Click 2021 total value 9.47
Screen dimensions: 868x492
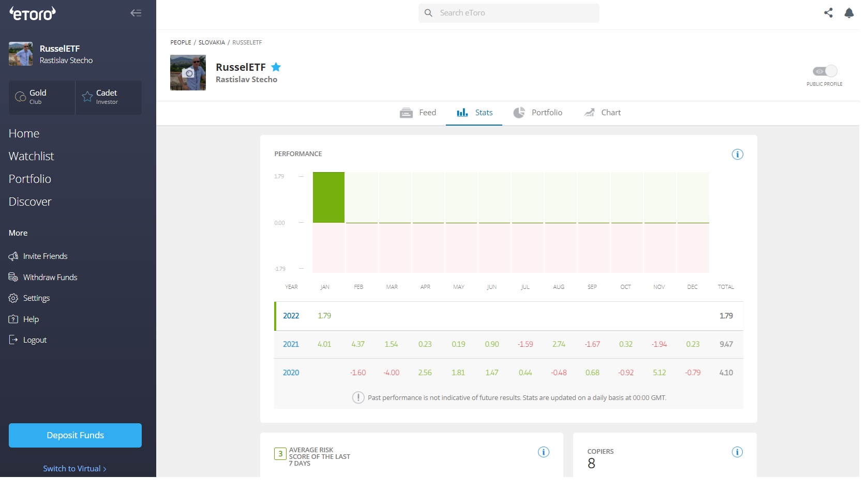[x=726, y=344]
